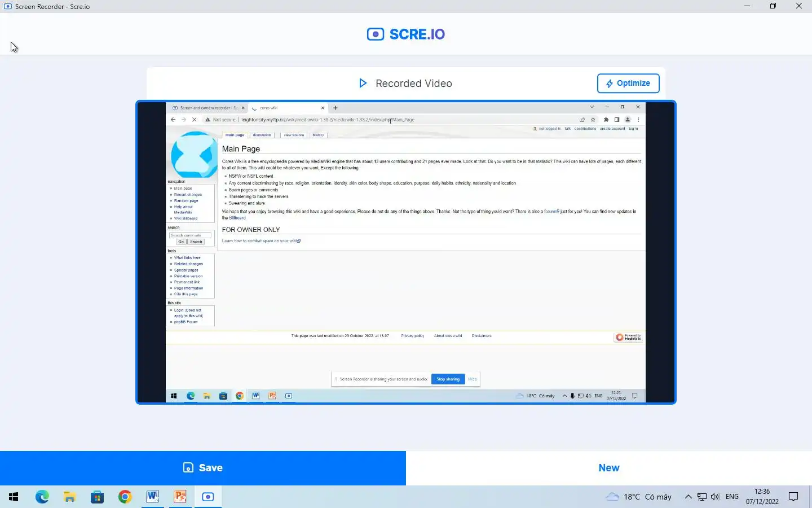Screen dimensions: 812x508
Task: Click the volume speaker tray icon
Action: (715, 497)
